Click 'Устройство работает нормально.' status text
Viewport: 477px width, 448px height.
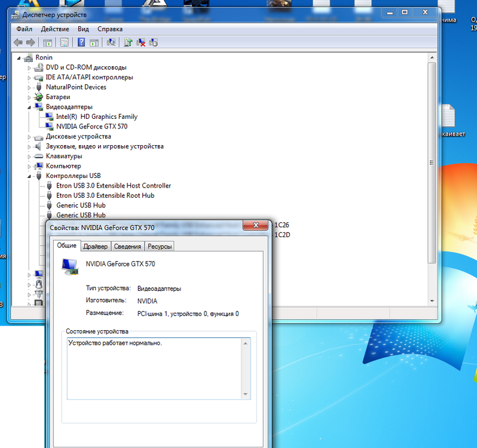pos(115,343)
